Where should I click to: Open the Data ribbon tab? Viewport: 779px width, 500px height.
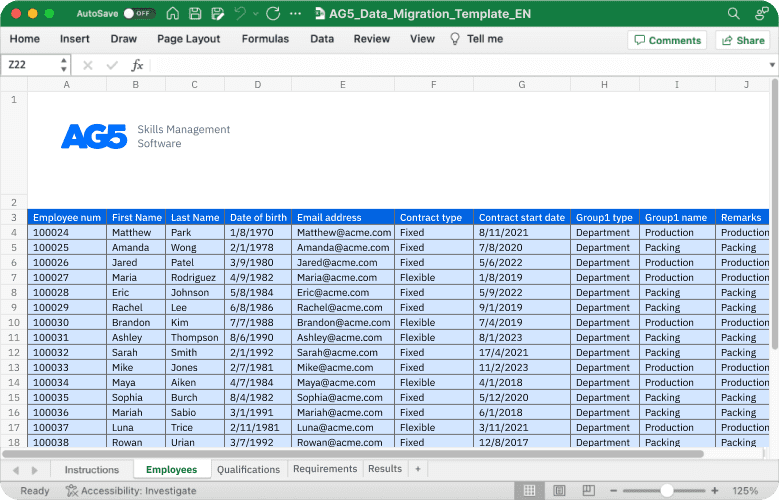pos(322,39)
